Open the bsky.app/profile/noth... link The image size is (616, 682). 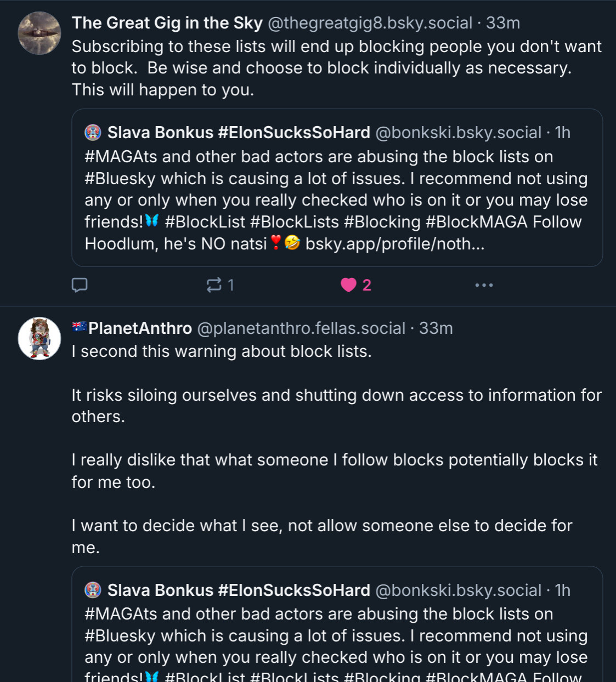pyautogui.click(x=395, y=244)
